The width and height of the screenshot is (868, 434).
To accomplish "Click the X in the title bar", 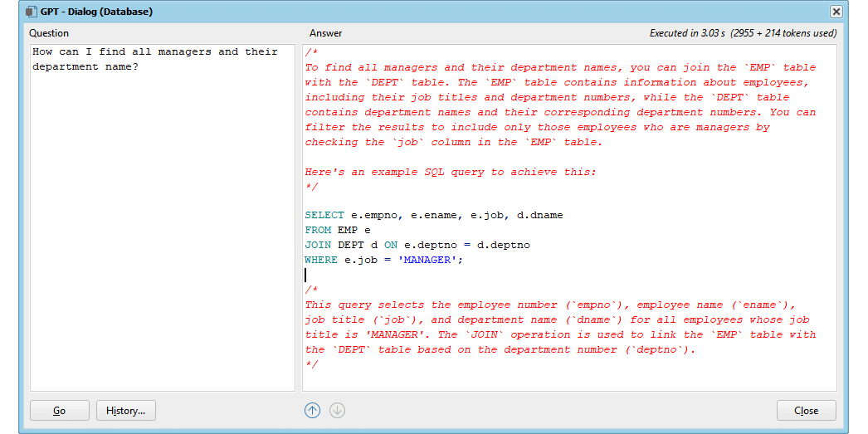I will click(836, 11).
